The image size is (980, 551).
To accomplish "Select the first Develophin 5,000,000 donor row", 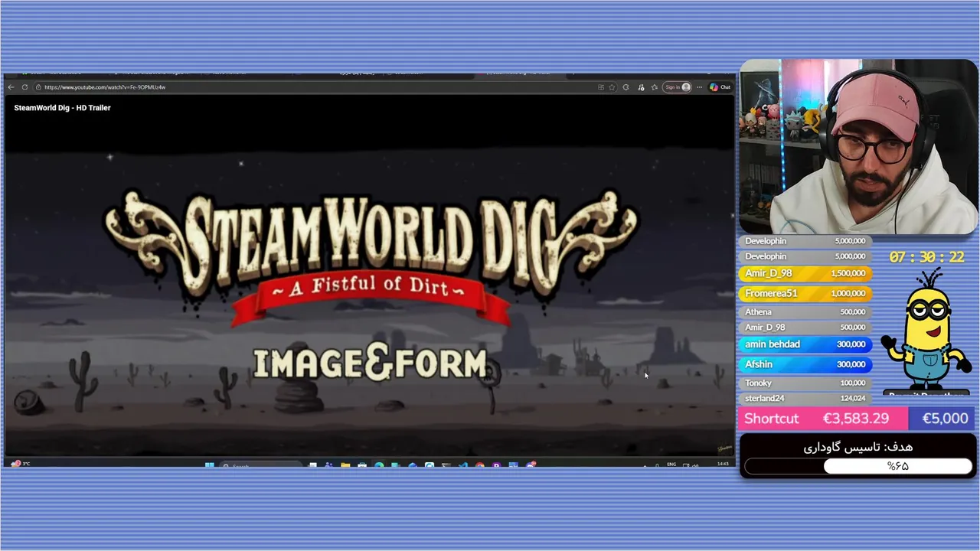I will [x=805, y=241].
